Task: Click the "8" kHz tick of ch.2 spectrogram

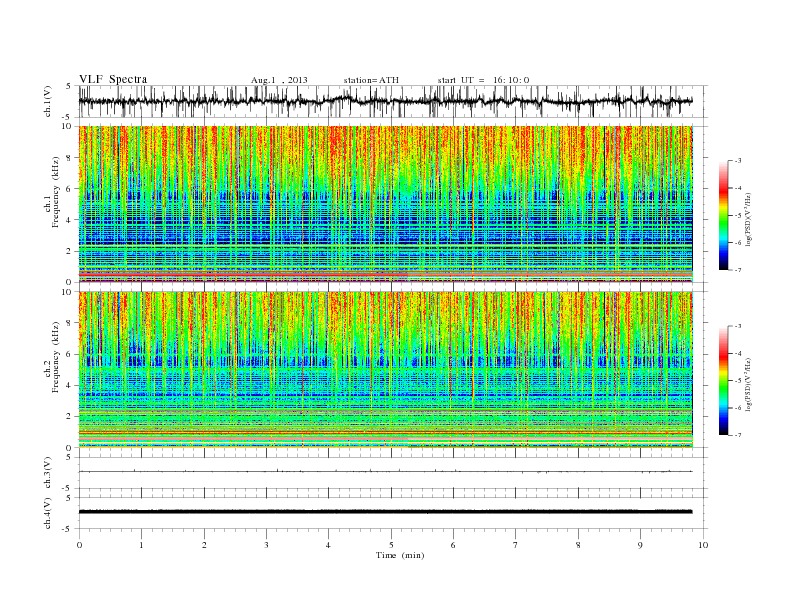Action: pyautogui.click(x=69, y=323)
